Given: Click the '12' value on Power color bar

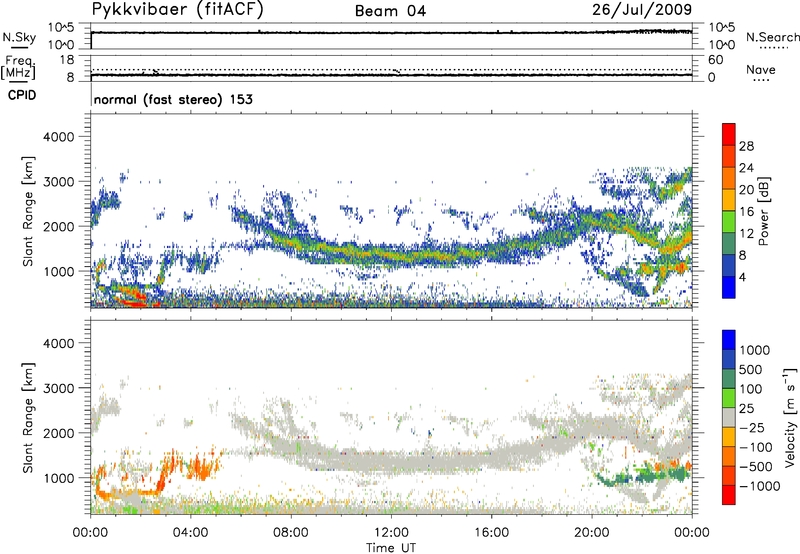Looking at the screenshot, I should (746, 234).
